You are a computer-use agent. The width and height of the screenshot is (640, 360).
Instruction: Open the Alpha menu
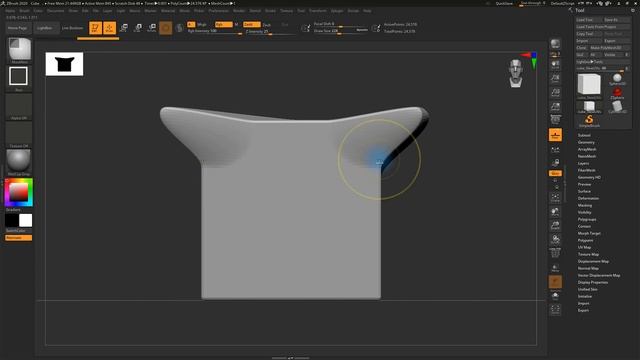(x=10, y=11)
